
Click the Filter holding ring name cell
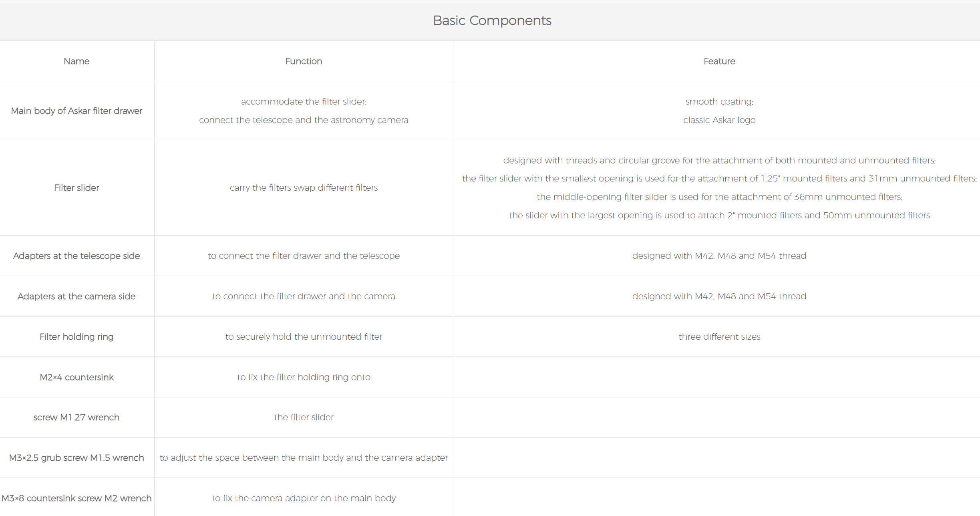point(76,337)
